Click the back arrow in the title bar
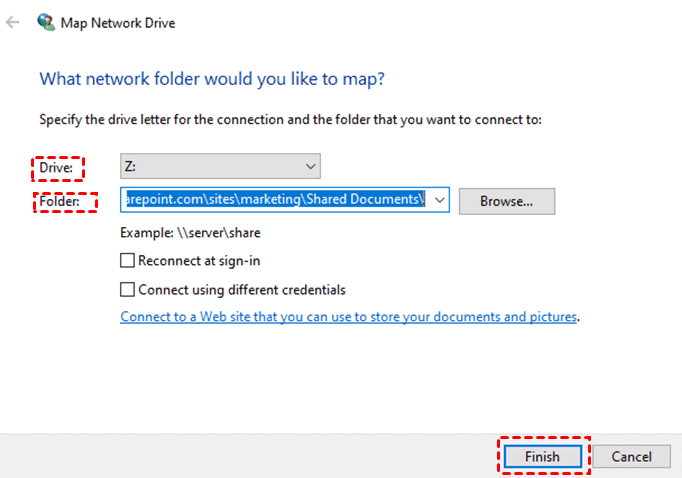682x478 pixels. pos(13,21)
